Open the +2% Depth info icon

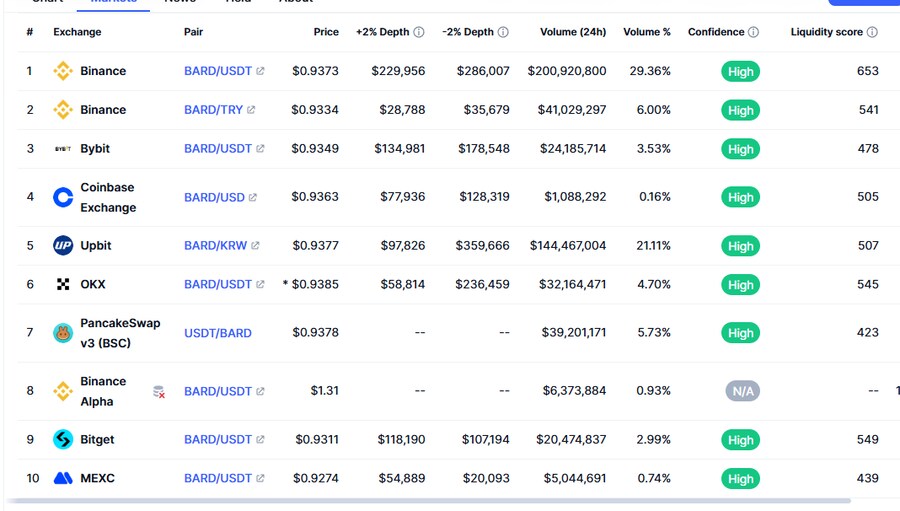419,32
